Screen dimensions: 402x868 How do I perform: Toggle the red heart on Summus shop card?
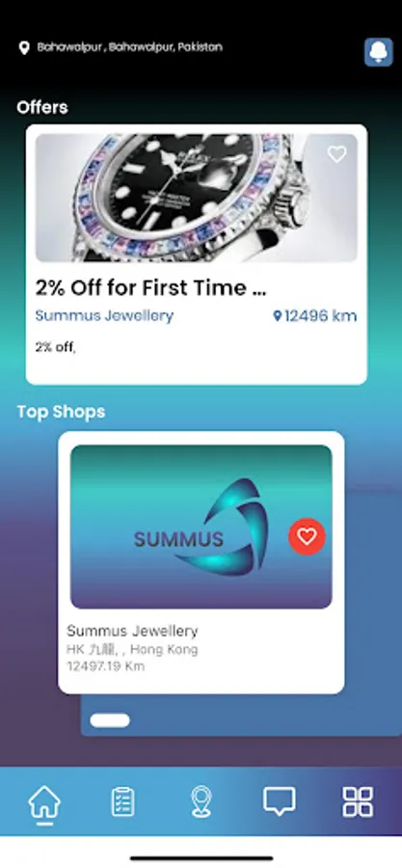click(307, 536)
